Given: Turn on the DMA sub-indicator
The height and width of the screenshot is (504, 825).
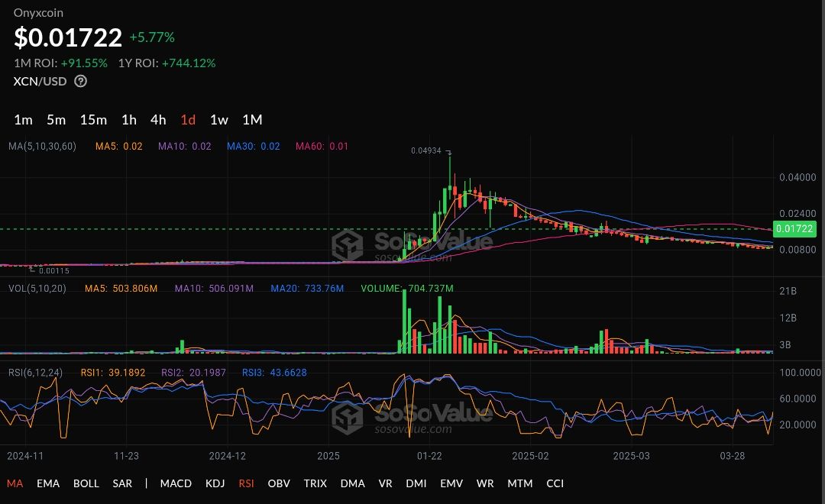Looking at the screenshot, I should point(352,483).
